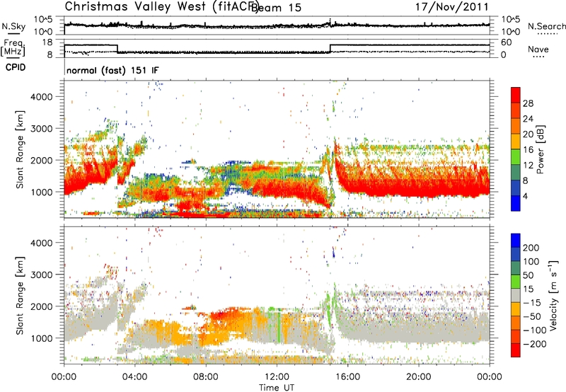566x392 pixels.
Task: Click the "Beam 15" label
Action: (277, 8)
